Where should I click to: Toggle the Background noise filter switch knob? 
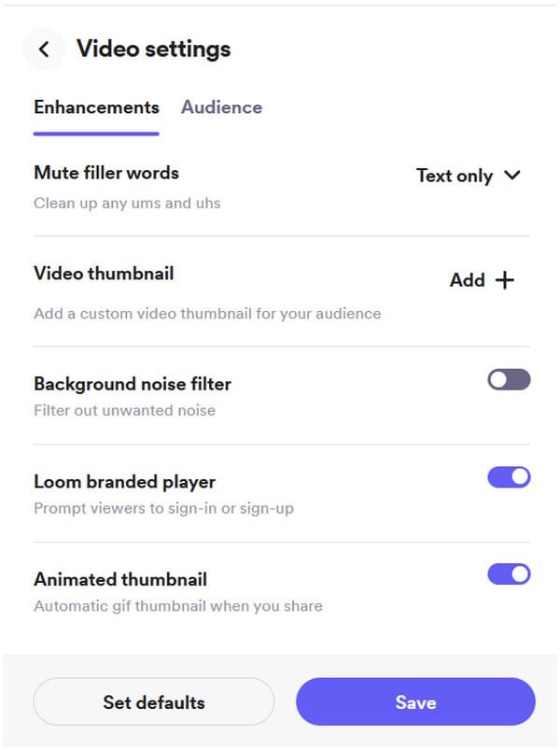pyautogui.click(x=499, y=379)
